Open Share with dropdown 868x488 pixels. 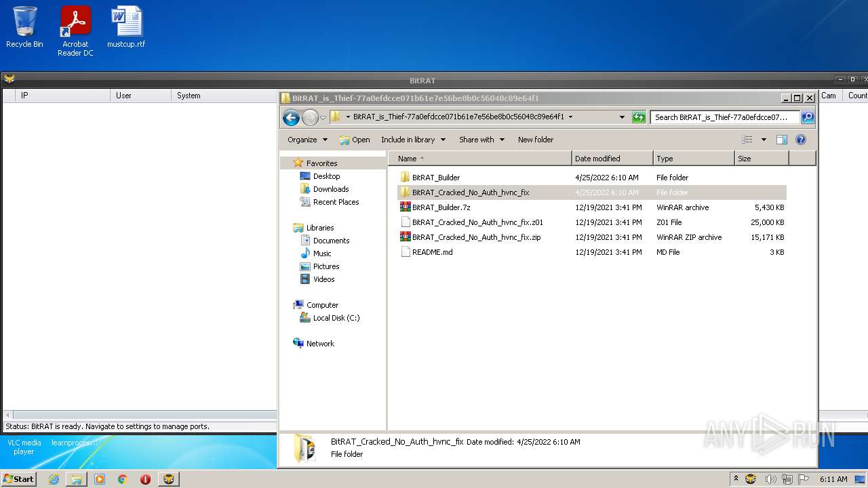pyautogui.click(x=481, y=140)
